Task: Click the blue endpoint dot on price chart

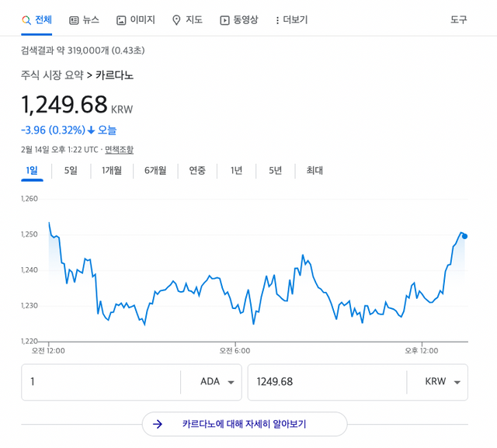Action: [464, 236]
